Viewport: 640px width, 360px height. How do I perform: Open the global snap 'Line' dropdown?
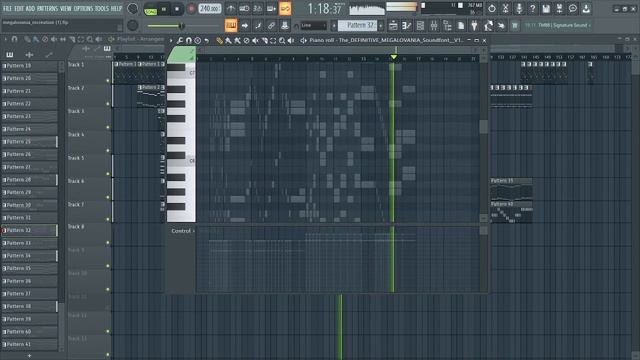tap(314, 26)
